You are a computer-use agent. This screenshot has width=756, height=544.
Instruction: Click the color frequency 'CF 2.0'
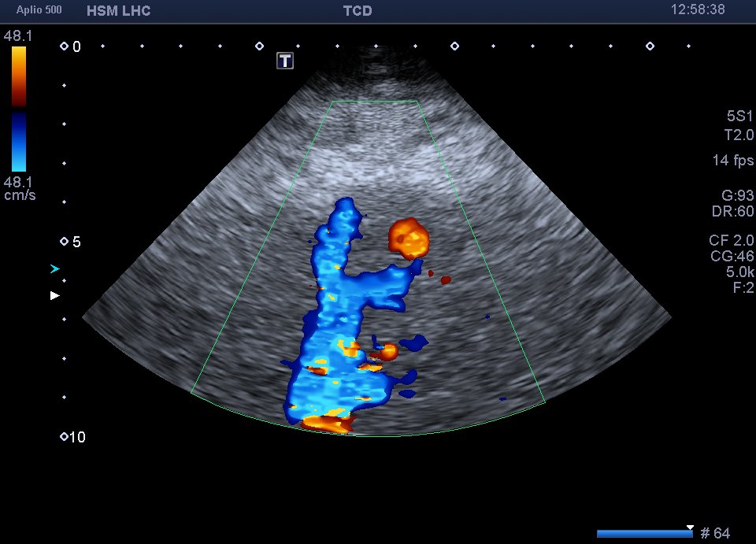pos(731,240)
